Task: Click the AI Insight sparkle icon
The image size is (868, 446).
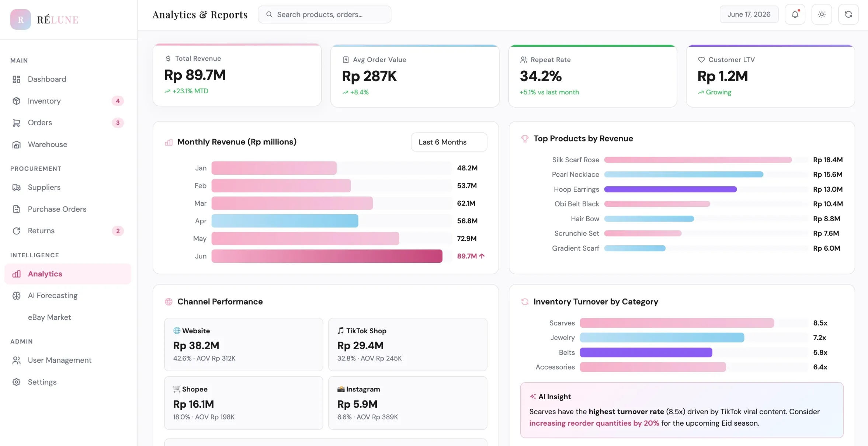Action: [x=533, y=397]
